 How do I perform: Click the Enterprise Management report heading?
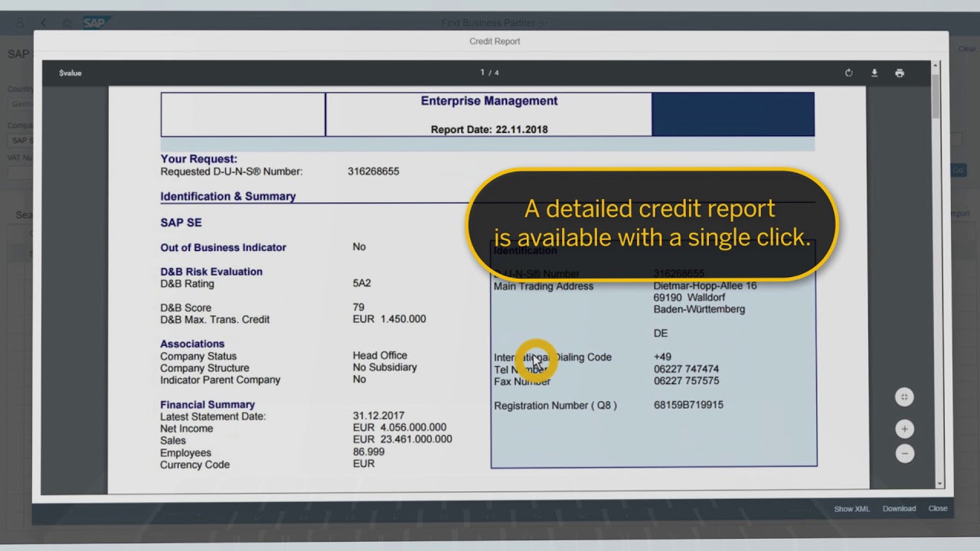[x=489, y=101]
